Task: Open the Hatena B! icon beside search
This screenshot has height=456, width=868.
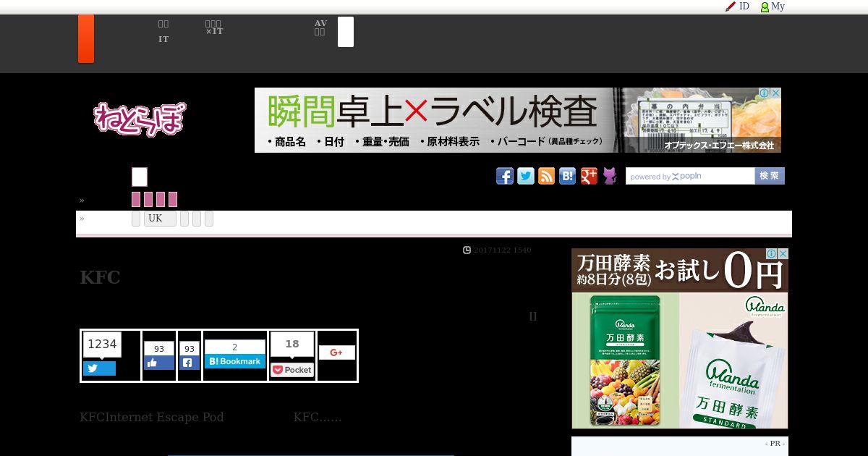Action: 568,176
